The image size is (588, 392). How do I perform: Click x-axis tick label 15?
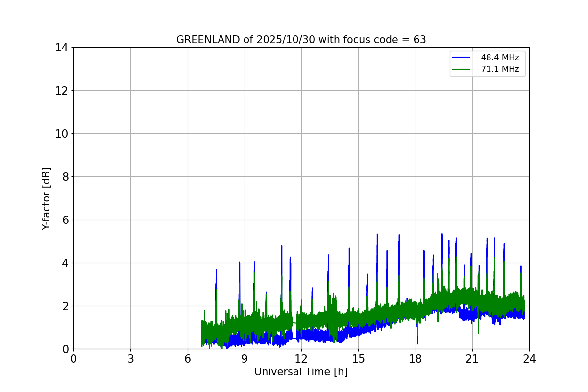[x=358, y=359]
